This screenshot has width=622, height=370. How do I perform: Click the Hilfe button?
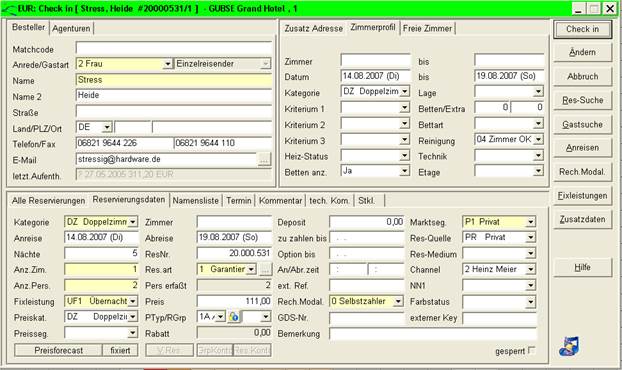click(582, 268)
